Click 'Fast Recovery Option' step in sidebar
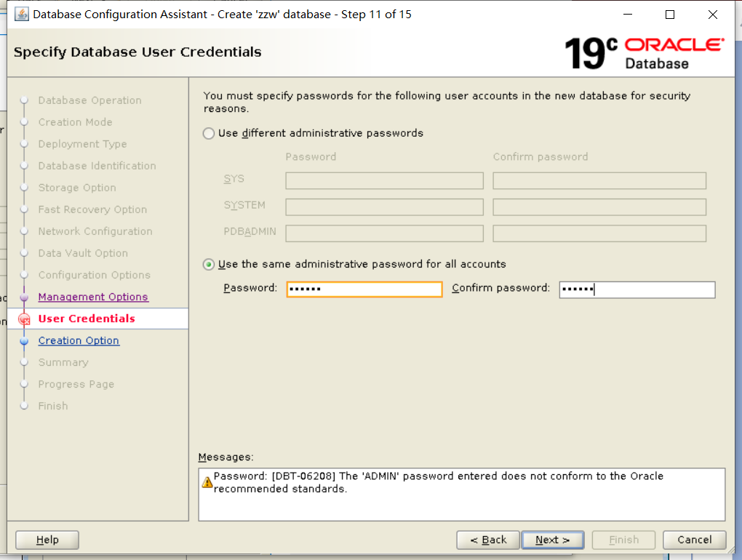This screenshot has height=560, width=742. coord(93,209)
